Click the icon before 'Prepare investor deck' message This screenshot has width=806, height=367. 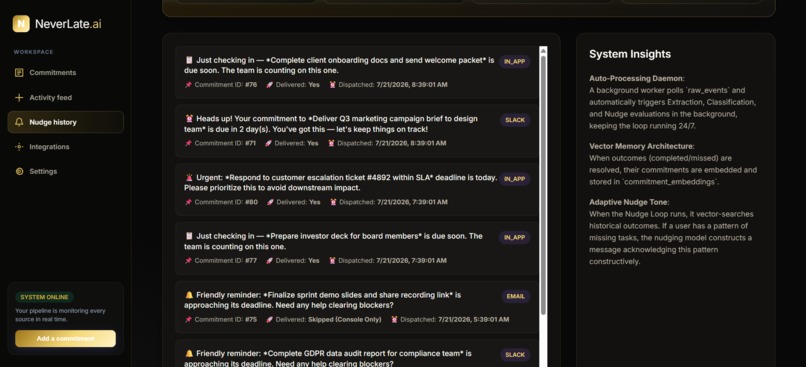[189, 236]
